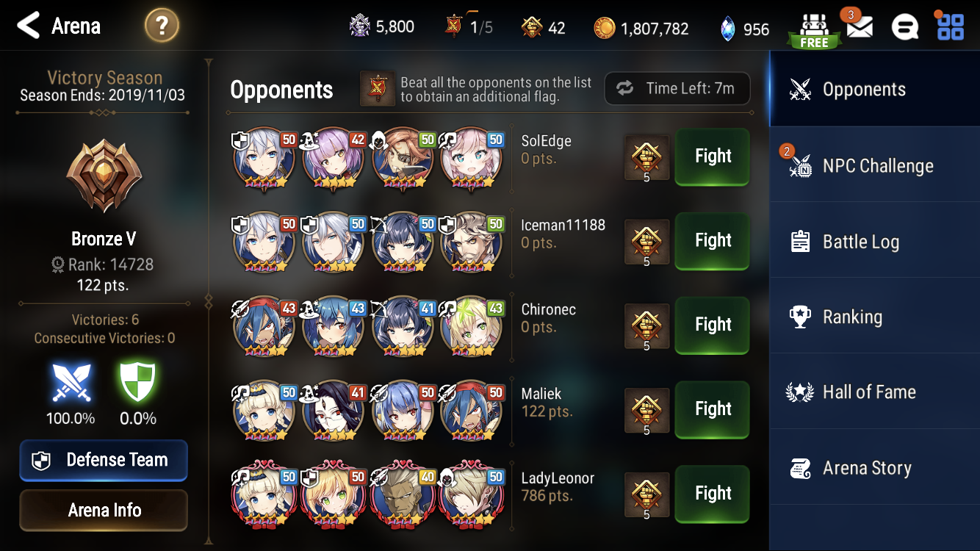Open the blue grid menu icon
Viewport: 980px width, 551px height.
(951, 26)
